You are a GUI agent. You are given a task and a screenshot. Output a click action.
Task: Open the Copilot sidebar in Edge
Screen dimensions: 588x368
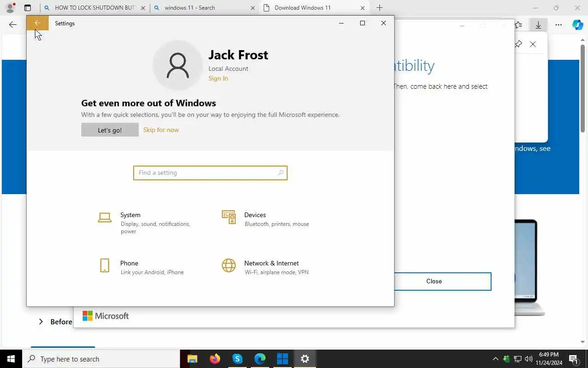click(x=578, y=25)
